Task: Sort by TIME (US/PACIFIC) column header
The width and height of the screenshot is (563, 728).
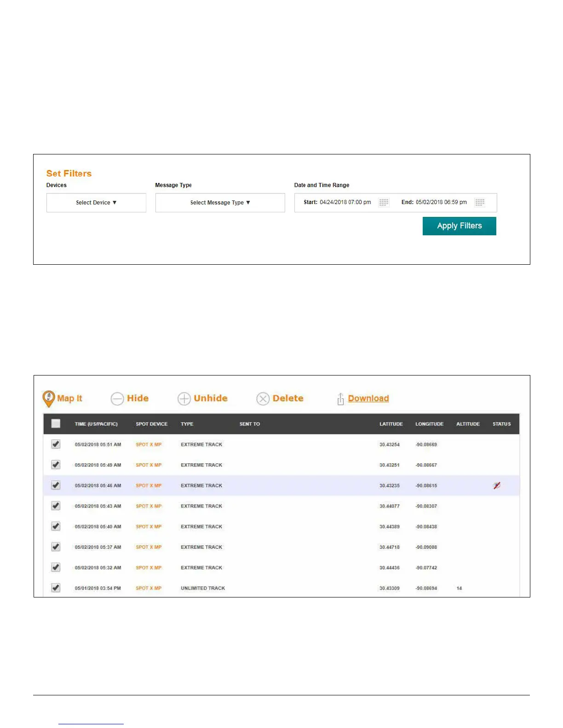Action: point(96,424)
